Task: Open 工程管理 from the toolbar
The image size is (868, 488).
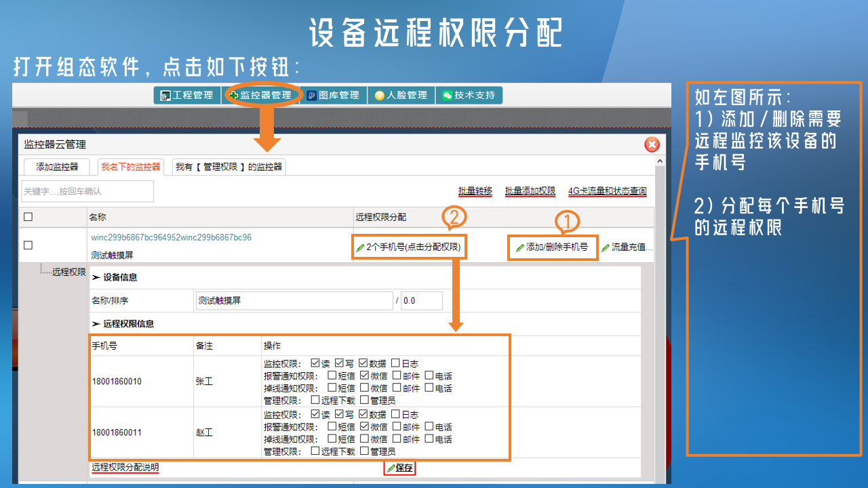Action: coord(186,96)
